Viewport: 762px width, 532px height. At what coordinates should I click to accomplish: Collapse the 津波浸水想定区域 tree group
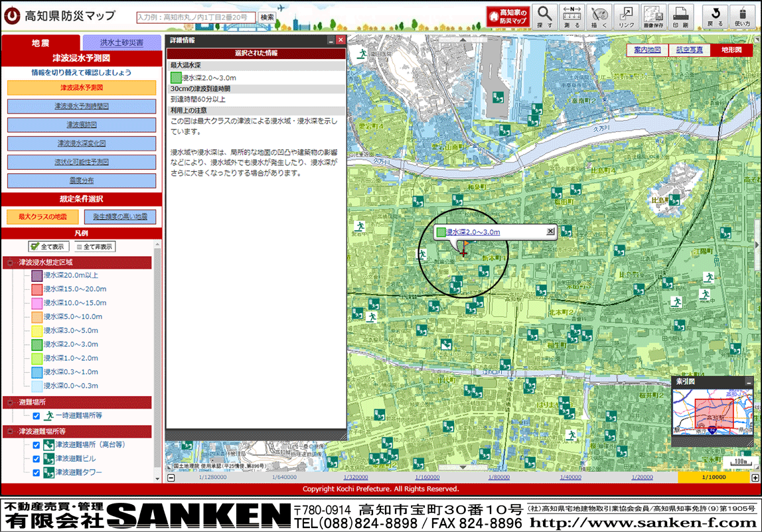(11, 263)
